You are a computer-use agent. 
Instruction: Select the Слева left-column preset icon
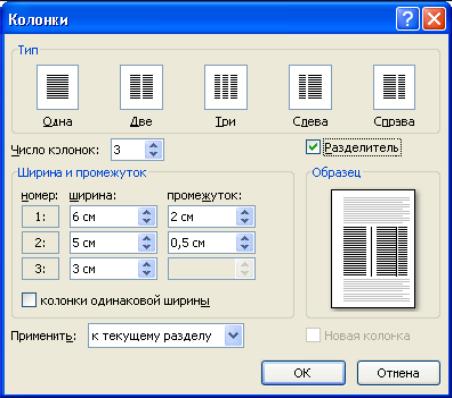click(x=310, y=87)
